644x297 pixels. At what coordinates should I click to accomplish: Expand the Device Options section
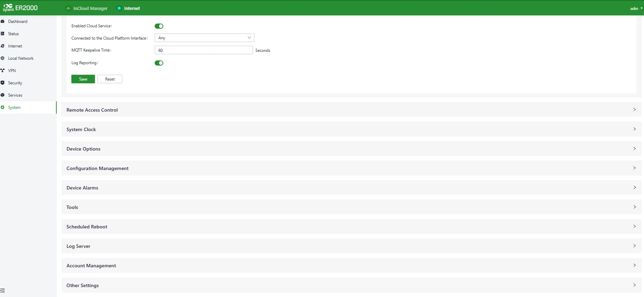pyautogui.click(x=351, y=148)
